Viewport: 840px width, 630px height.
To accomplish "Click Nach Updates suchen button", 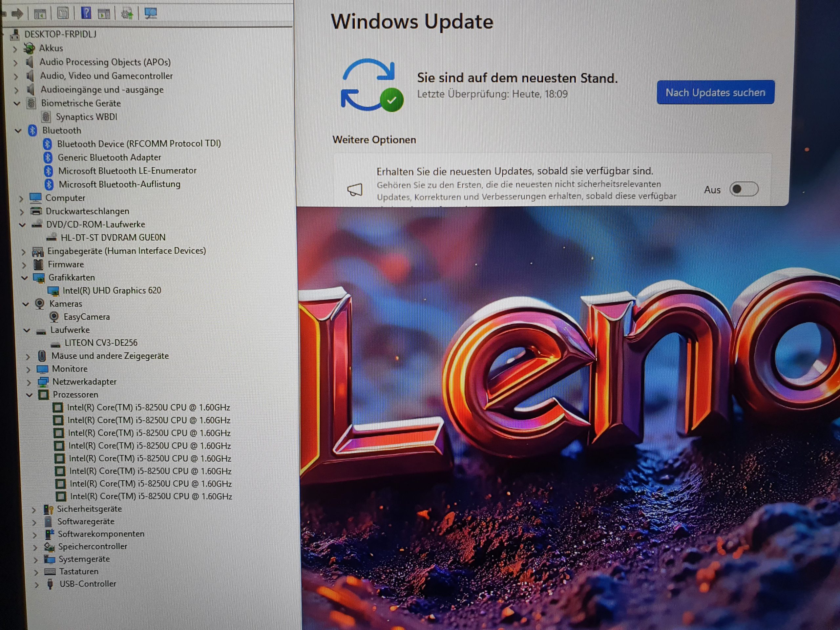I will (x=715, y=92).
